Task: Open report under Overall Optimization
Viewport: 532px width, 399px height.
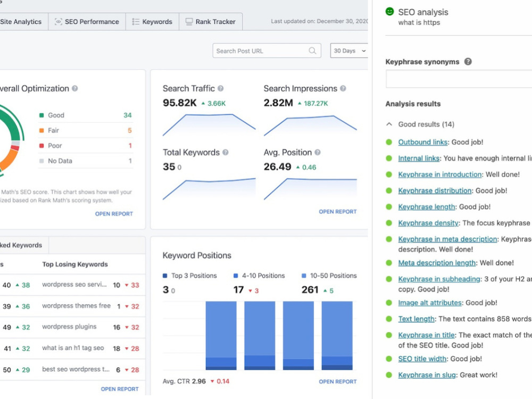Action: coord(114,214)
